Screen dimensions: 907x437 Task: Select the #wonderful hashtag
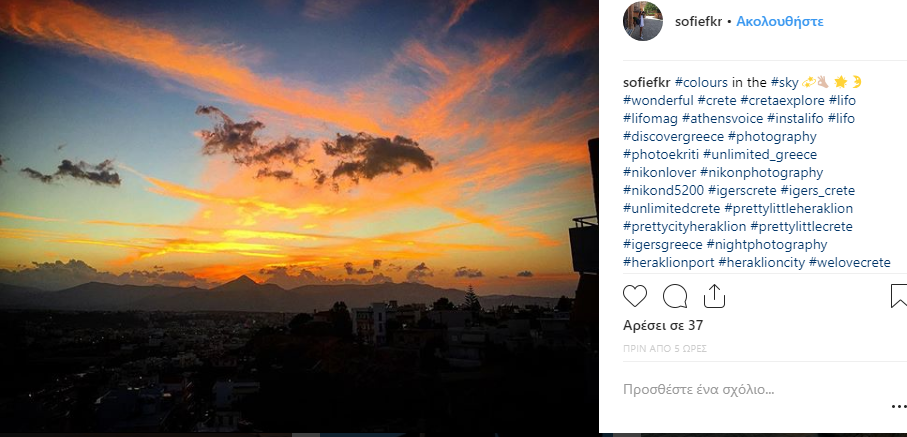click(656, 100)
